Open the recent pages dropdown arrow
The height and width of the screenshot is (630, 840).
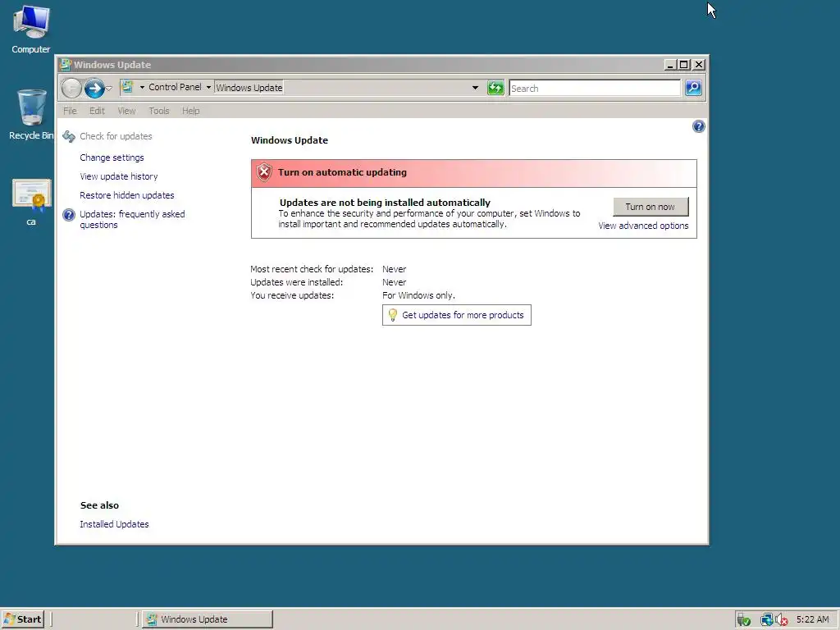coord(109,89)
